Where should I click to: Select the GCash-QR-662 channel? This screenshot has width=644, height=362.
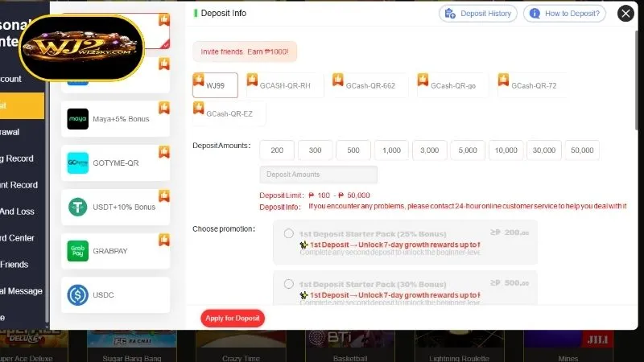click(370, 85)
